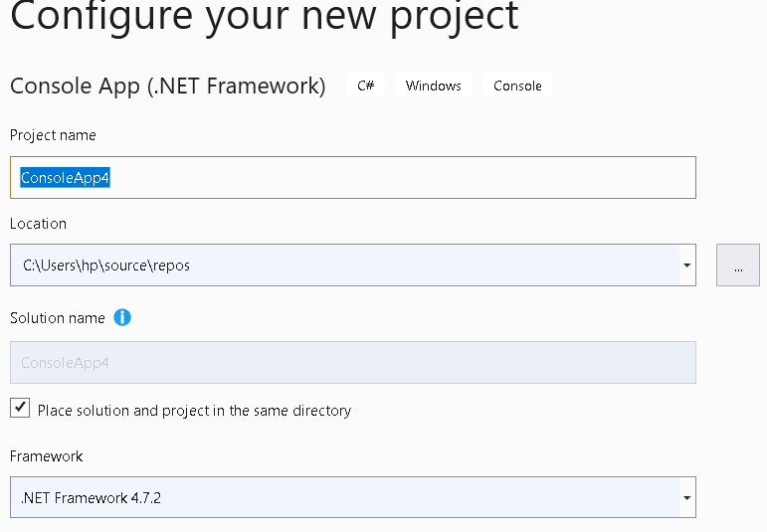The image size is (767, 532).
Task: Click the Framework label
Action: point(47,456)
